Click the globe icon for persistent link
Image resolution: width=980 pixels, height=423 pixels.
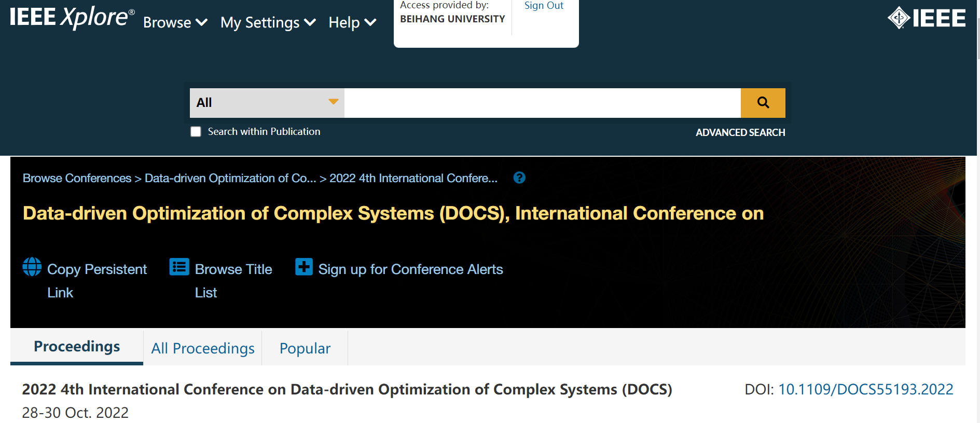coord(32,267)
